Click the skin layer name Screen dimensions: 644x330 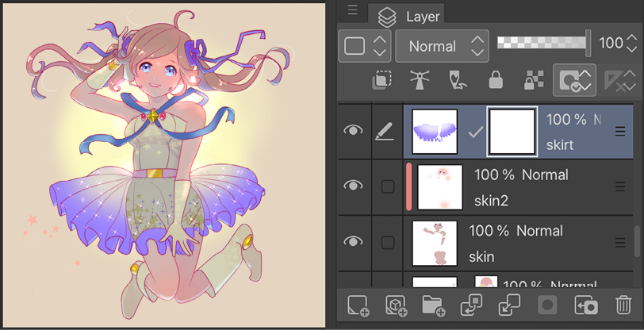pyautogui.click(x=481, y=257)
